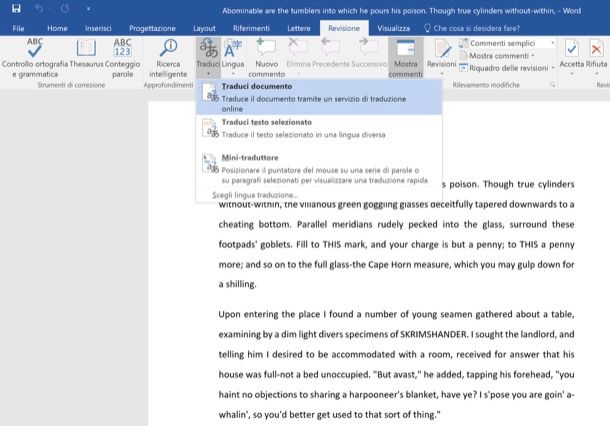The width and height of the screenshot is (610, 426).
Task: Toggle the Mostra commenti button
Action: click(405, 58)
